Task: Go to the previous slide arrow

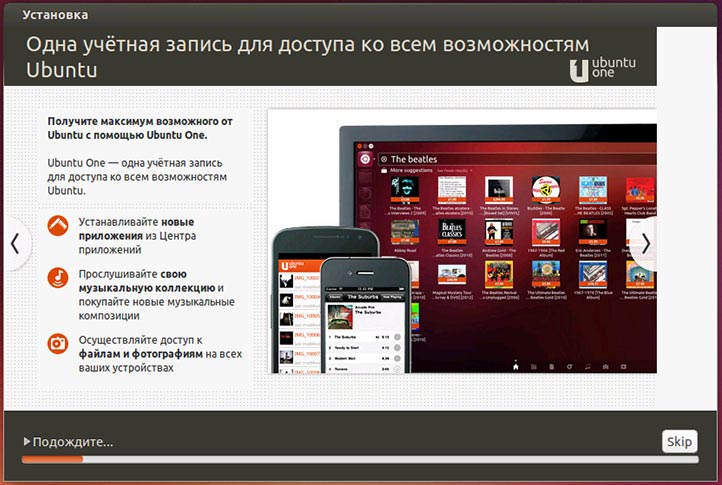Action: point(15,244)
